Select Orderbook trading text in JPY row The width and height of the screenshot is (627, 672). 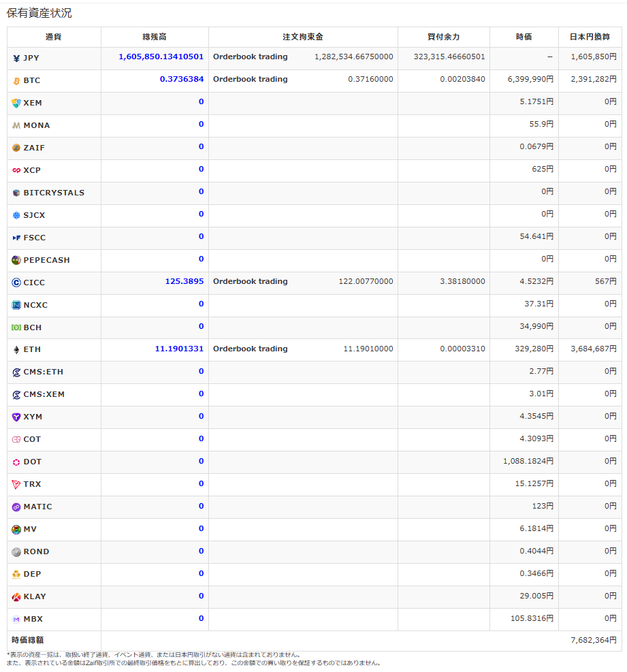click(x=251, y=57)
